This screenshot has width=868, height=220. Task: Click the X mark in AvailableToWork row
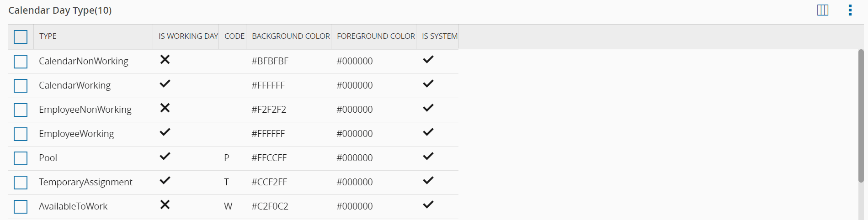[165, 205]
